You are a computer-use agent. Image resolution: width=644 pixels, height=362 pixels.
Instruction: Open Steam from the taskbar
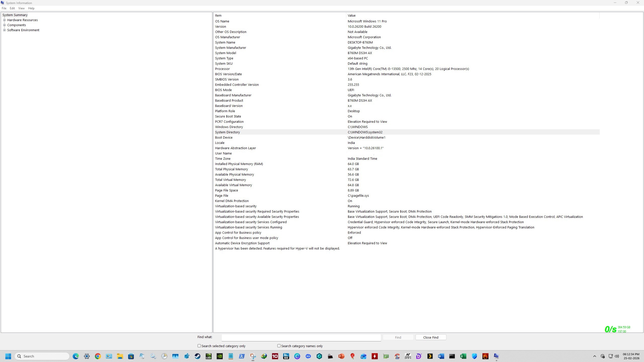198,356
